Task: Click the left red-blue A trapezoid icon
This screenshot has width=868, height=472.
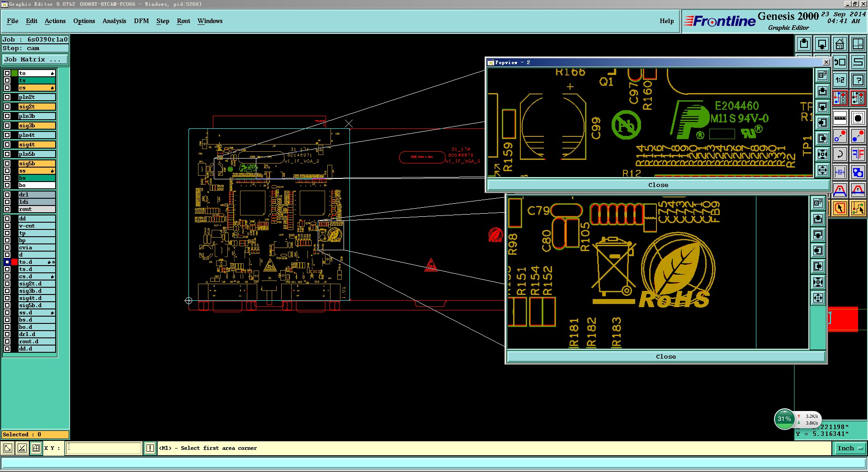Action: tap(840, 190)
